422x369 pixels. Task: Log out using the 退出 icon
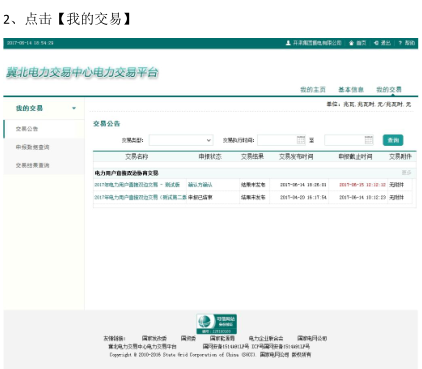tap(376, 43)
